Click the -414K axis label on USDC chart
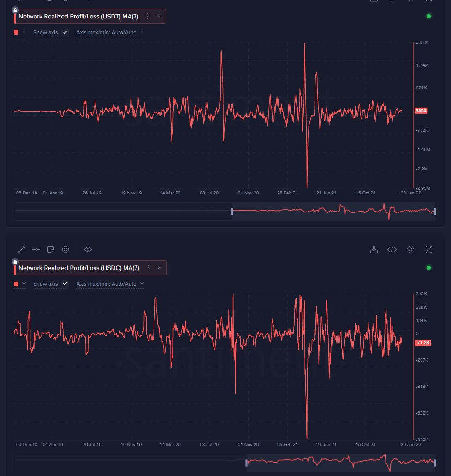 422,387
